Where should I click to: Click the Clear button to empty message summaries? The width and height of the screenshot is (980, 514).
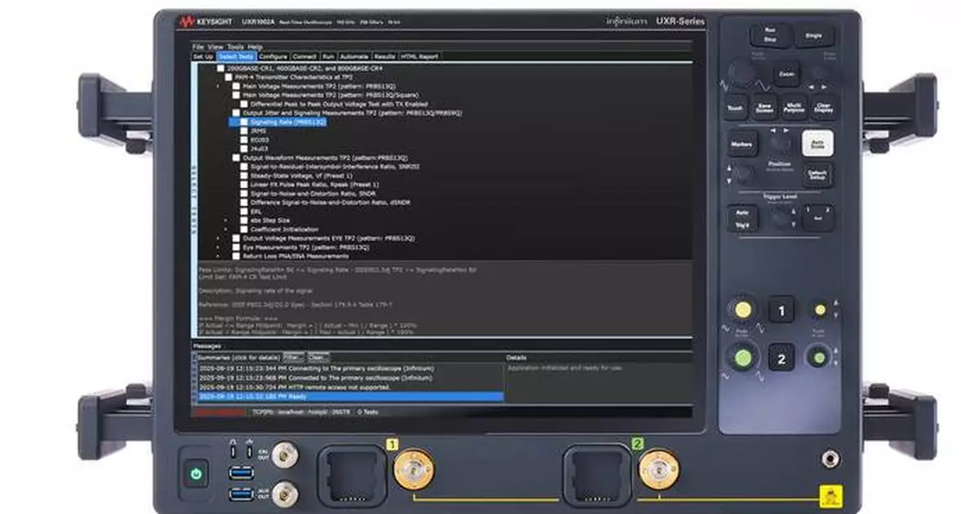[x=316, y=356]
